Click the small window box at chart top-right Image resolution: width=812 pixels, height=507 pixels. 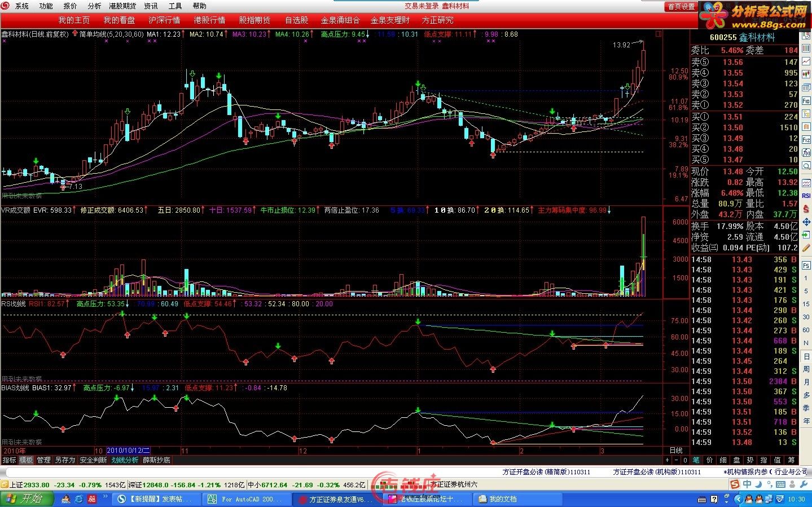(657, 34)
